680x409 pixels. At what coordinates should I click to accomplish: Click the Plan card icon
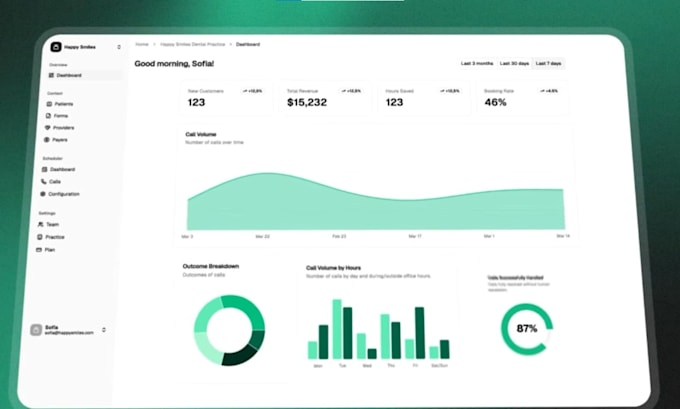pyautogui.click(x=39, y=250)
